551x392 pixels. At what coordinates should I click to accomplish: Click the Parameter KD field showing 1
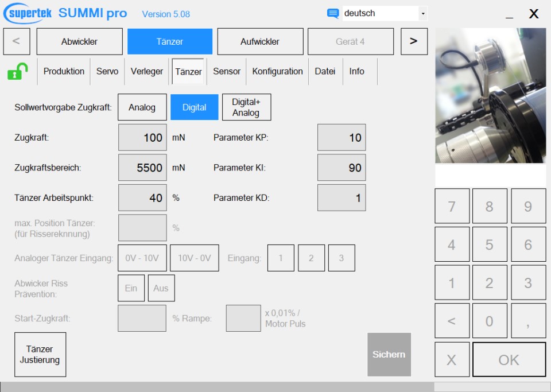[342, 198]
